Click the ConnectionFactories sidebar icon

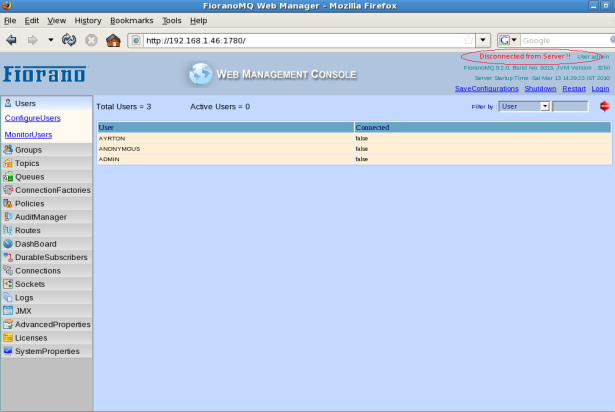point(8,190)
